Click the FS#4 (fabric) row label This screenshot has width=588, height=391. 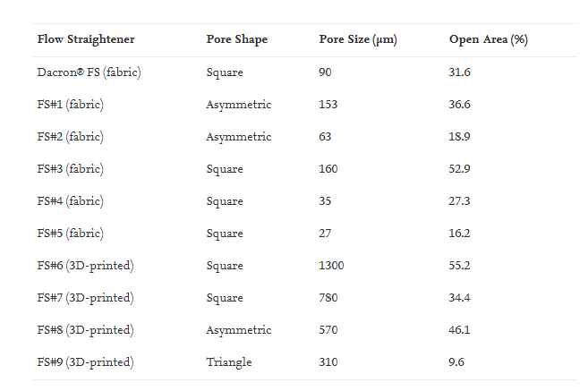71,201
